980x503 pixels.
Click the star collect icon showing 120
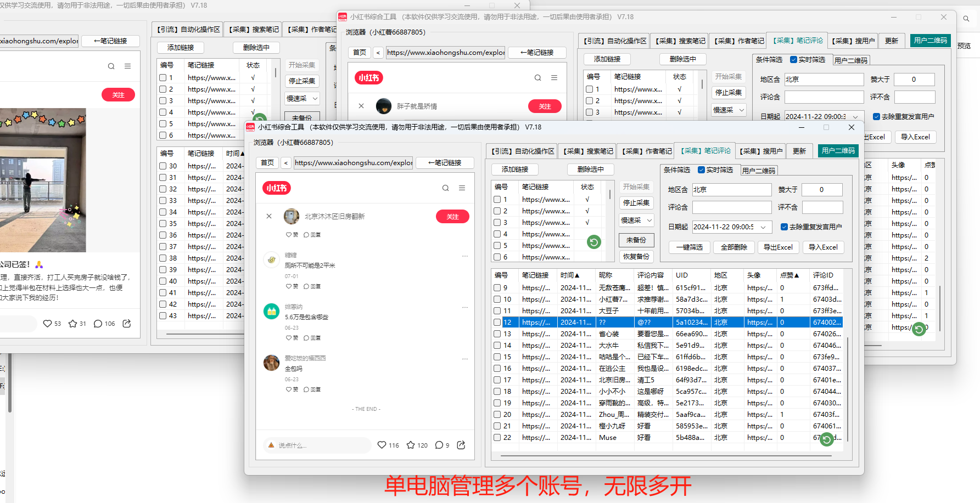click(410, 445)
